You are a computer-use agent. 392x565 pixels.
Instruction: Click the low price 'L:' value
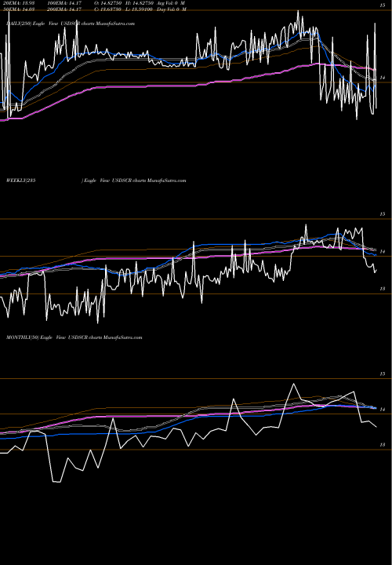click(140, 9)
